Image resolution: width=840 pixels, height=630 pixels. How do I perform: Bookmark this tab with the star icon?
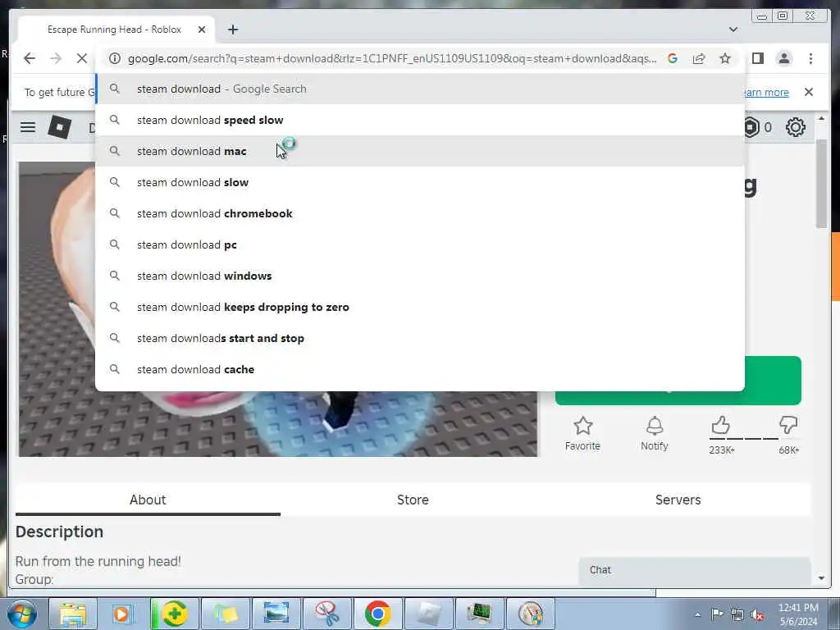pyautogui.click(x=725, y=58)
